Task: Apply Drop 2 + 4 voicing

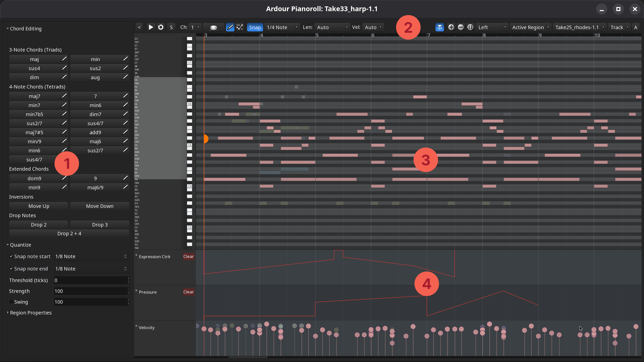Action: tap(69, 234)
